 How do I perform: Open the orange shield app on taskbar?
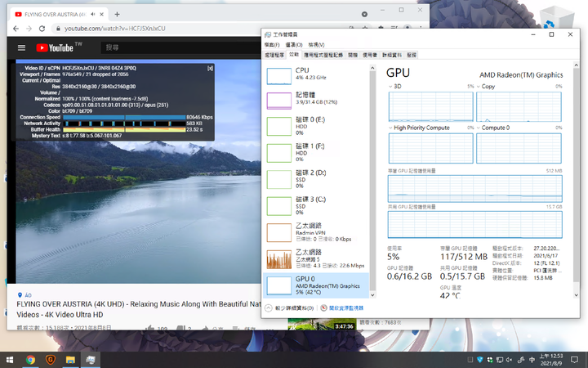pos(51,360)
